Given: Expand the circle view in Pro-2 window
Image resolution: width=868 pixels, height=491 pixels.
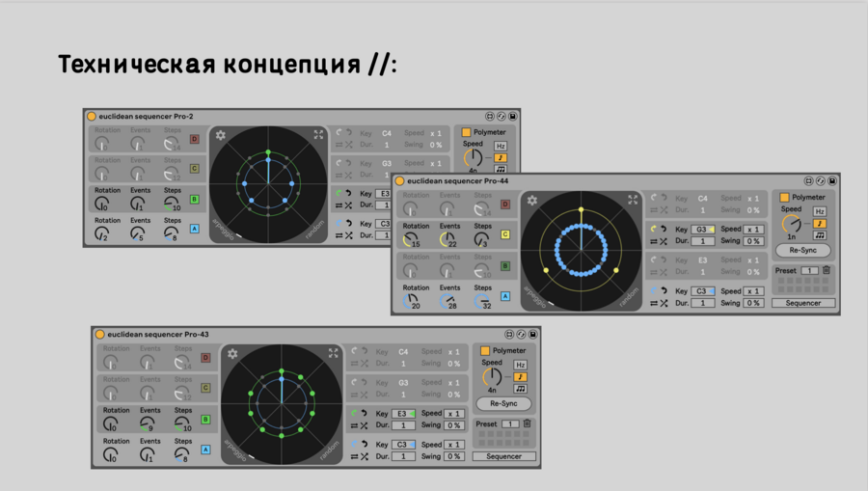Looking at the screenshot, I should [x=318, y=134].
